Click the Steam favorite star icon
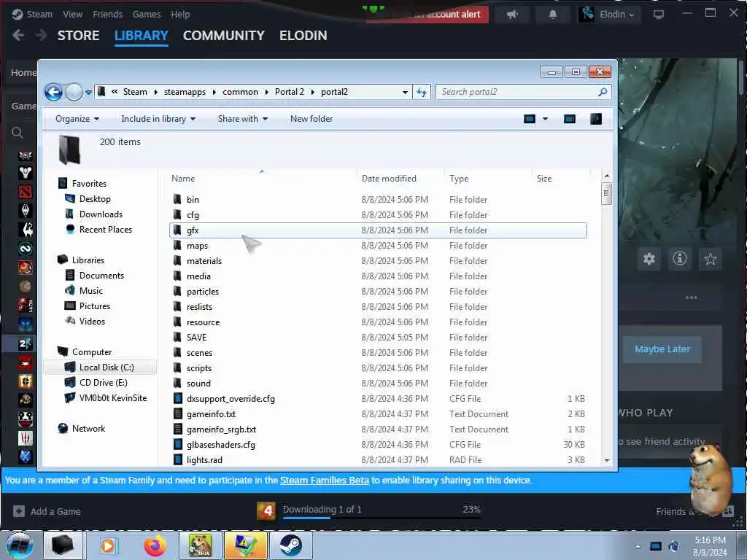Image resolution: width=747 pixels, height=560 pixels. [711, 259]
